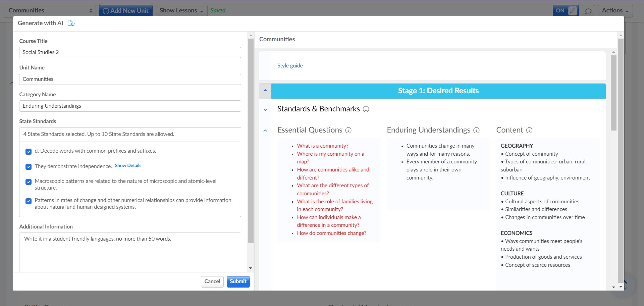Click the unit preview inner scrollbar

click(613, 93)
